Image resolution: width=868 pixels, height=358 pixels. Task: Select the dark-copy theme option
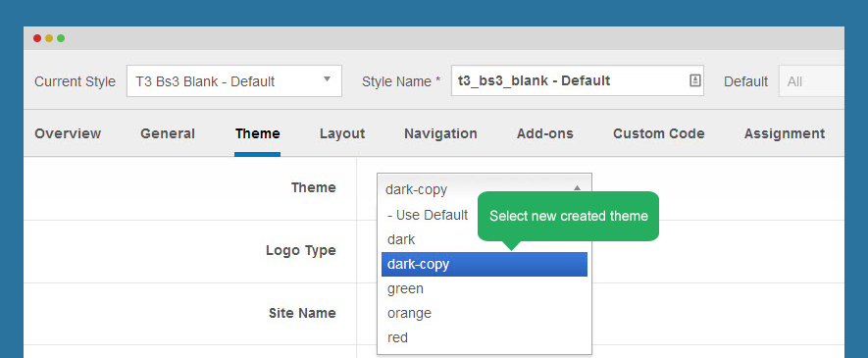pyautogui.click(x=485, y=265)
